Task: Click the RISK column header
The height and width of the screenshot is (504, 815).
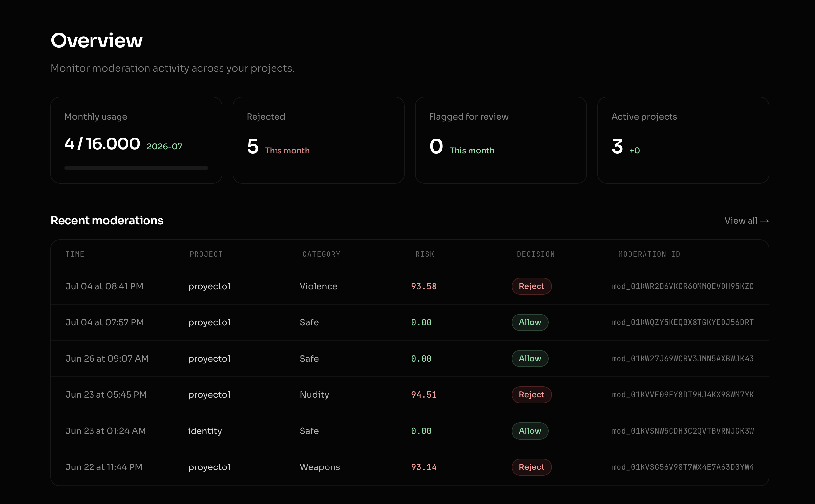Action: click(x=425, y=254)
